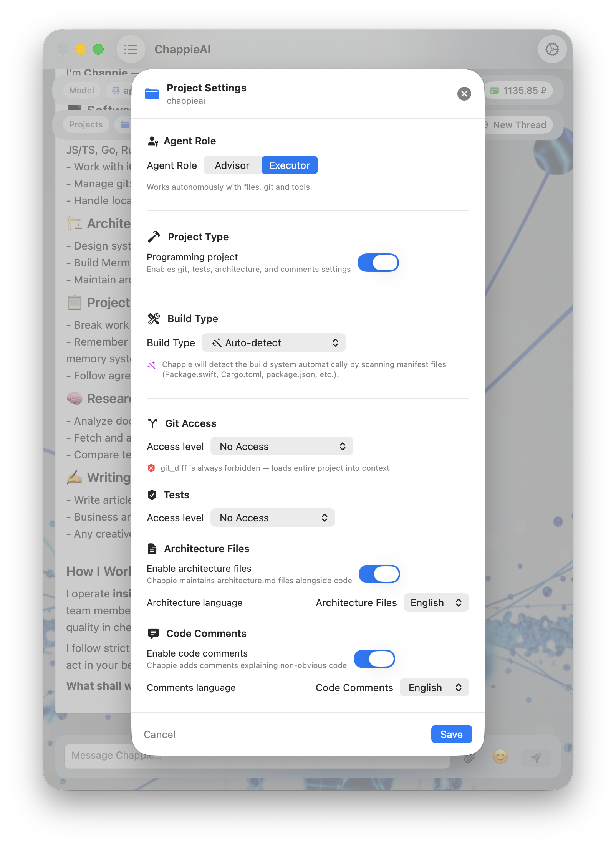Open Tests Access level dropdown
This screenshot has height=847, width=616.
(x=273, y=518)
